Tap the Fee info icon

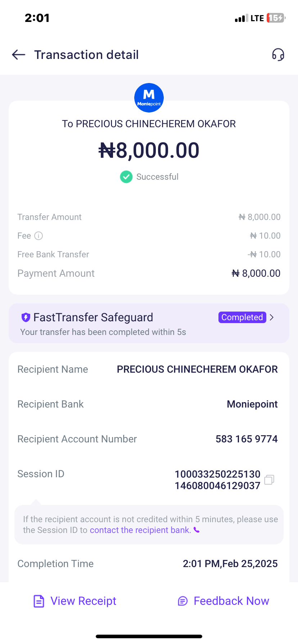pyautogui.click(x=39, y=236)
